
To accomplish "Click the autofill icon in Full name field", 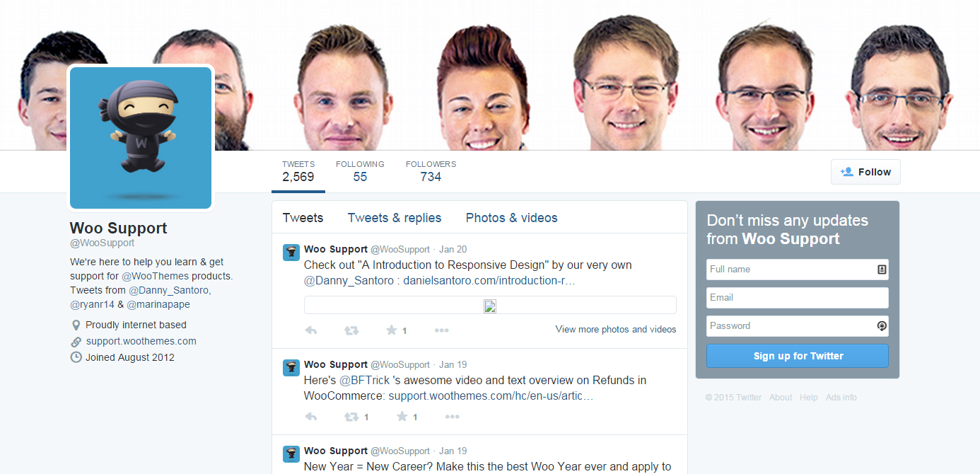I will pos(882,270).
